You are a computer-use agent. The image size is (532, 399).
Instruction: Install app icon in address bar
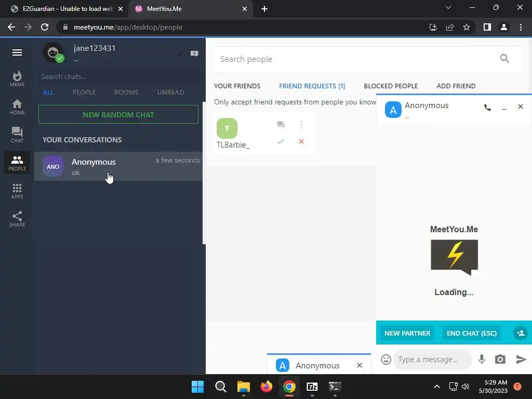(433, 27)
